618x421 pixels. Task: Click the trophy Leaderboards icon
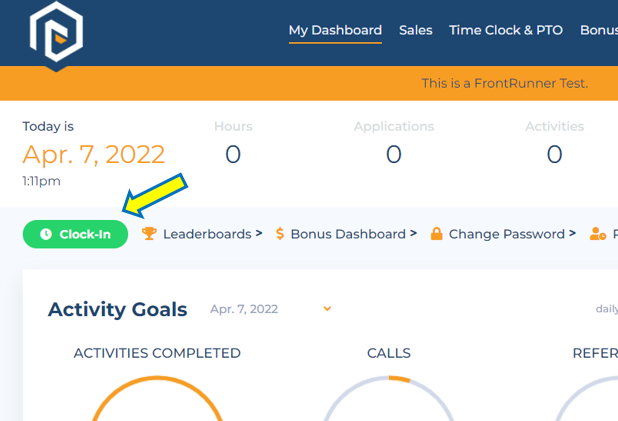tap(149, 234)
